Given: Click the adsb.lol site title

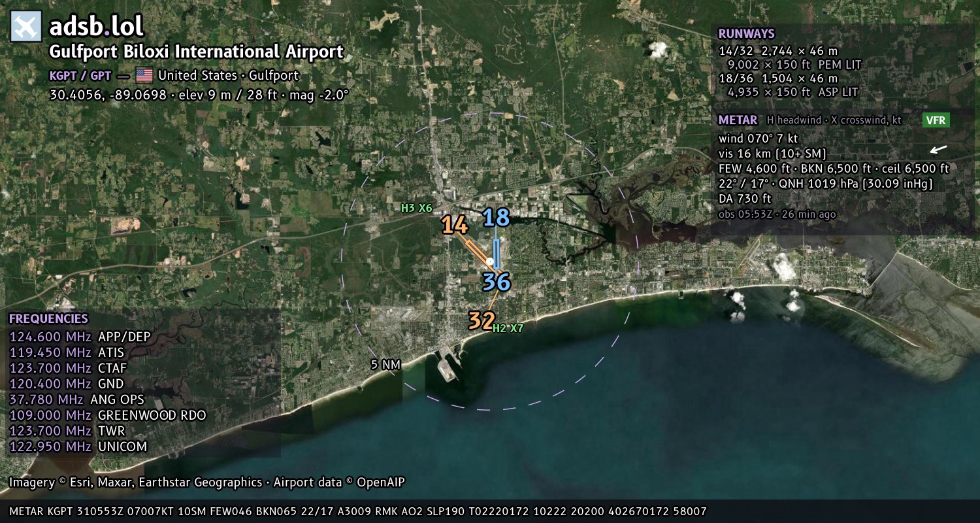Looking at the screenshot, I should click(x=96, y=27).
